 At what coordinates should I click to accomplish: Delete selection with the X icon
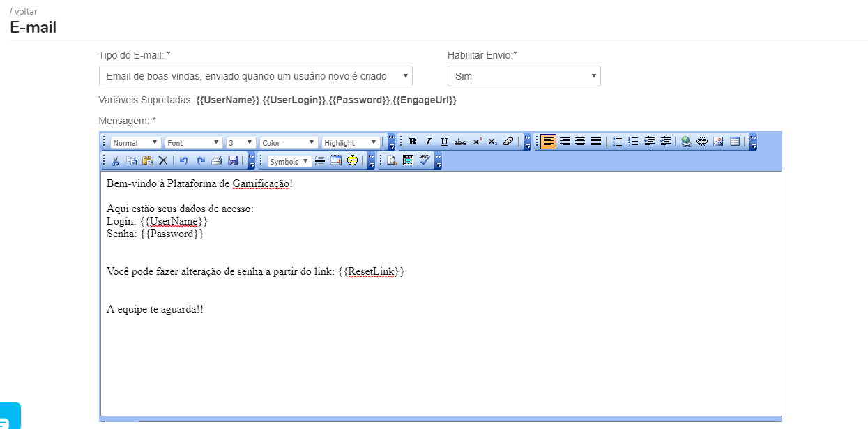tap(163, 160)
